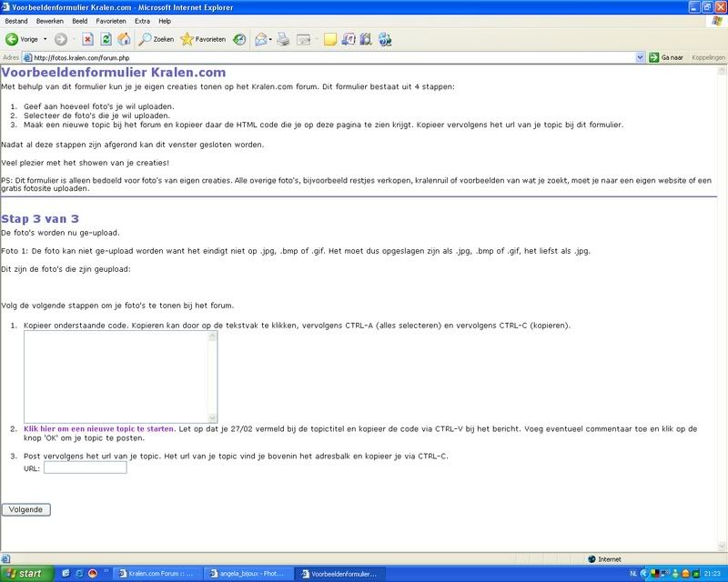Click the system clock showing 21:23
The height and width of the screenshot is (582, 728).
click(x=713, y=574)
